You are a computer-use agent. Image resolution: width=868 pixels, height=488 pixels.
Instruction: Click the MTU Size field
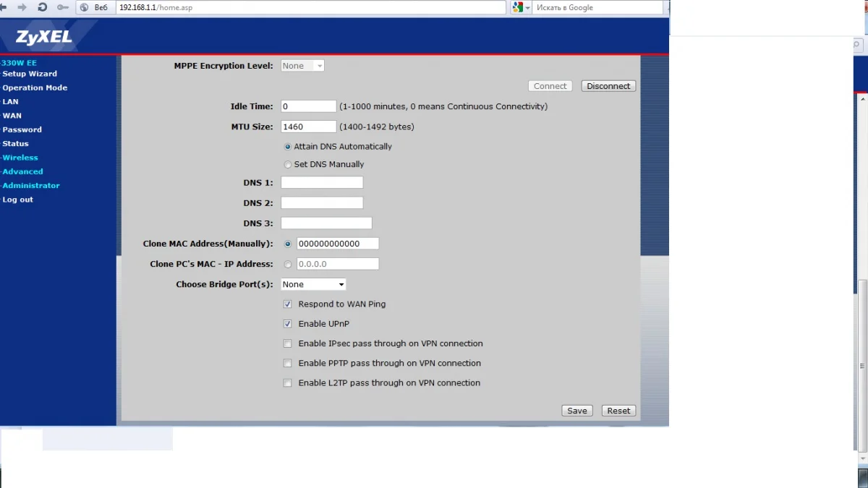pos(309,127)
